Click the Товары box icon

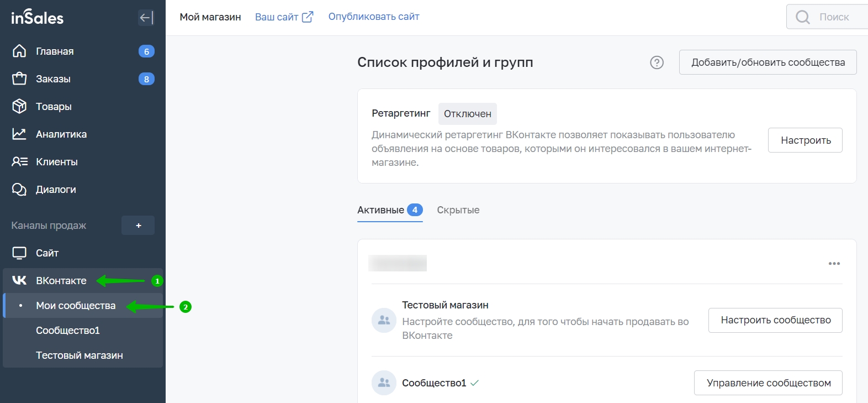tap(19, 106)
